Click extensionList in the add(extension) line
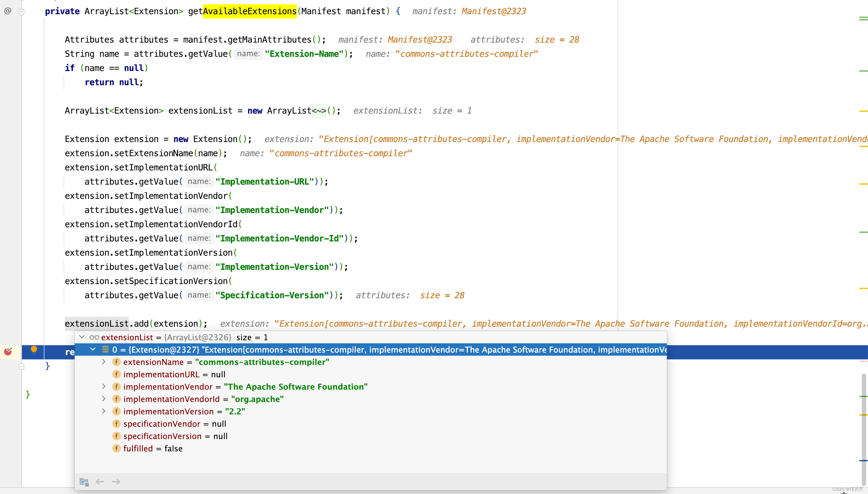The width and height of the screenshot is (868, 494). [97, 324]
